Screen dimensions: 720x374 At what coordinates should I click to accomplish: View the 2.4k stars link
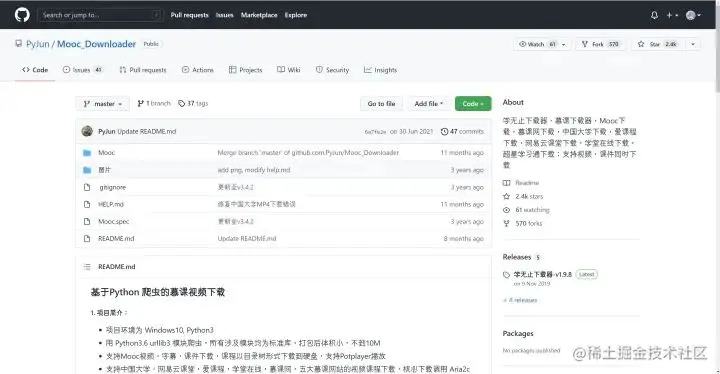point(523,197)
